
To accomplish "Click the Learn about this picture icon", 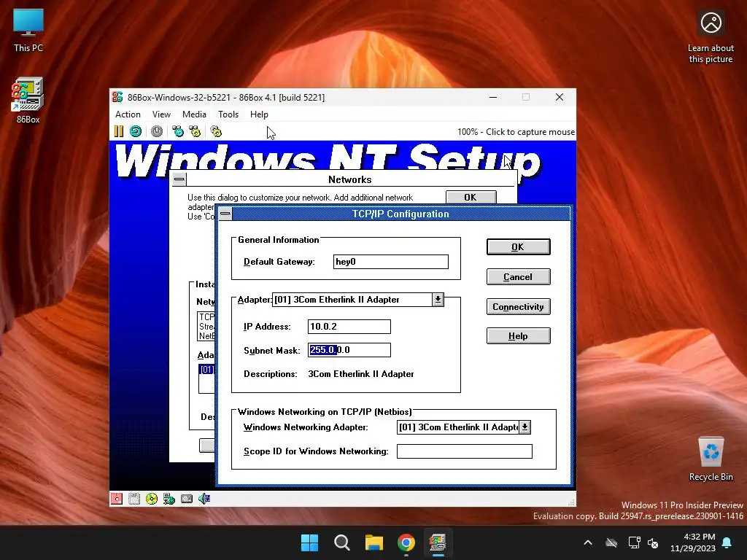I will pyautogui.click(x=711, y=38).
